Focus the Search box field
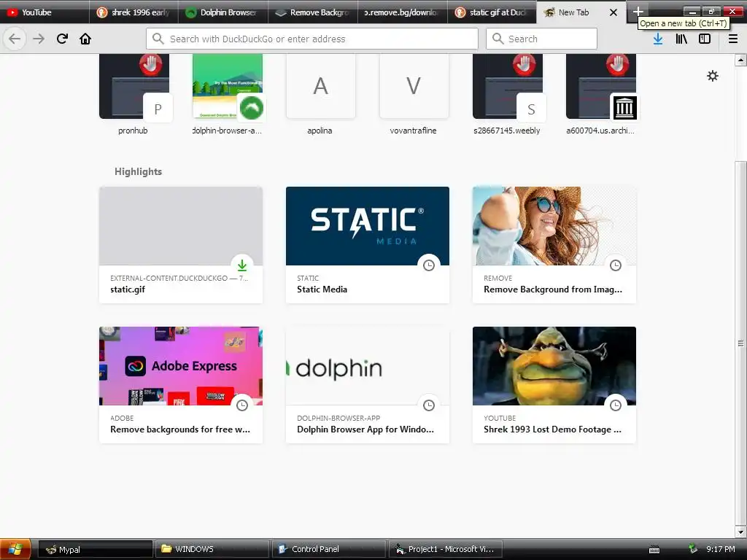Image resolution: width=747 pixels, height=560 pixels. click(x=541, y=39)
